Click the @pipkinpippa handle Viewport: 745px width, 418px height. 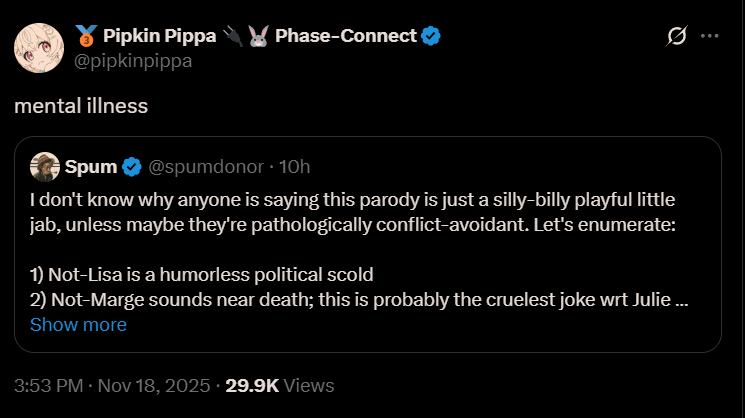[133, 61]
